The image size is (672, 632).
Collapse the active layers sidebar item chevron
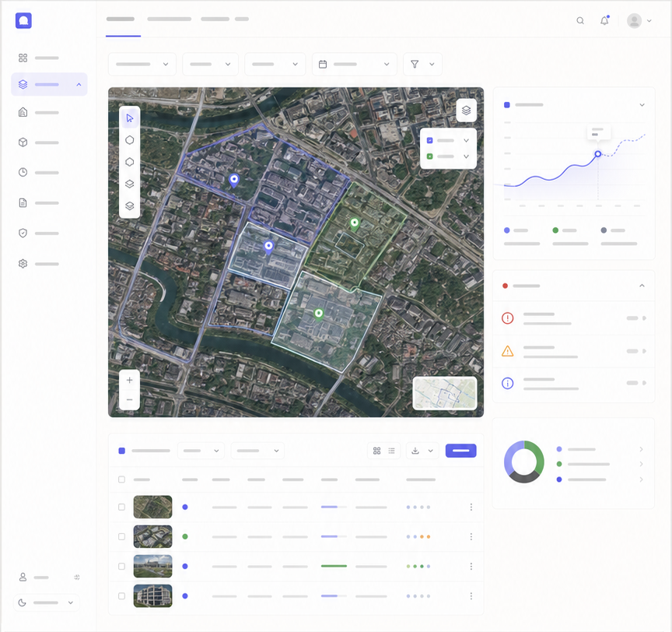(x=79, y=85)
